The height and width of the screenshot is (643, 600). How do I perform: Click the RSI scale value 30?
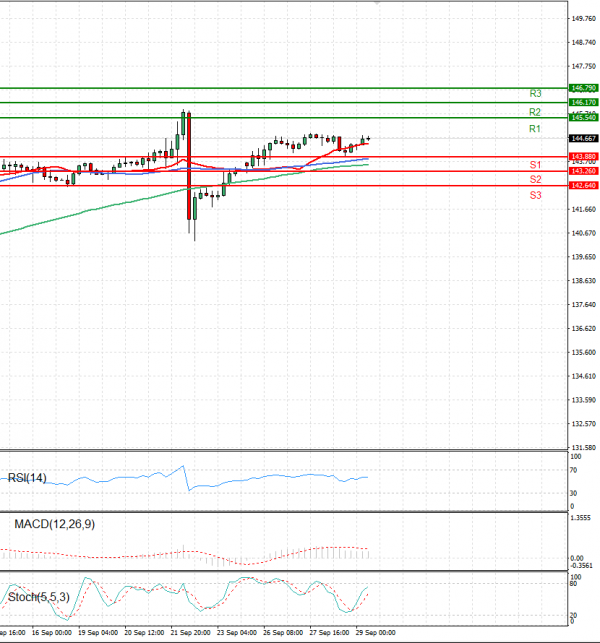click(x=573, y=493)
